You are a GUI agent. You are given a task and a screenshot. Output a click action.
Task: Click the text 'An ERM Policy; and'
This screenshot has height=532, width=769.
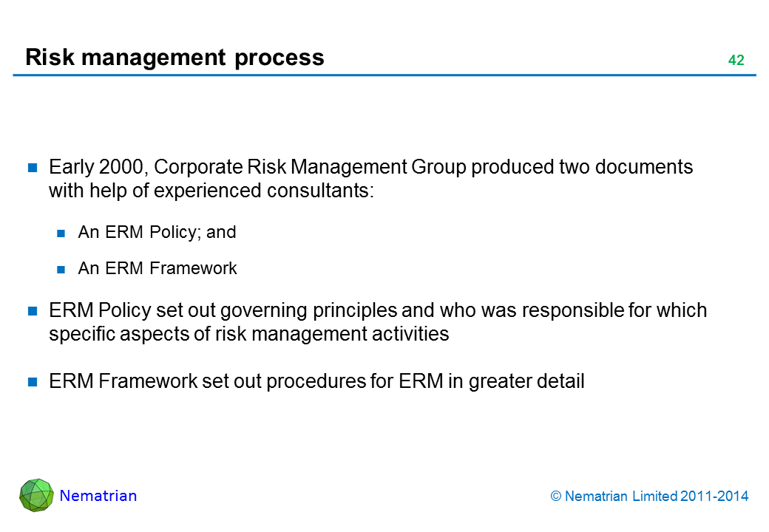click(157, 233)
